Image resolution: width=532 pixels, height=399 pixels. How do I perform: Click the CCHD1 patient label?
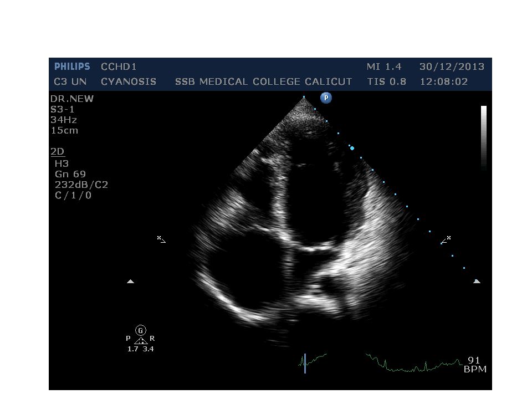click(x=119, y=66)
